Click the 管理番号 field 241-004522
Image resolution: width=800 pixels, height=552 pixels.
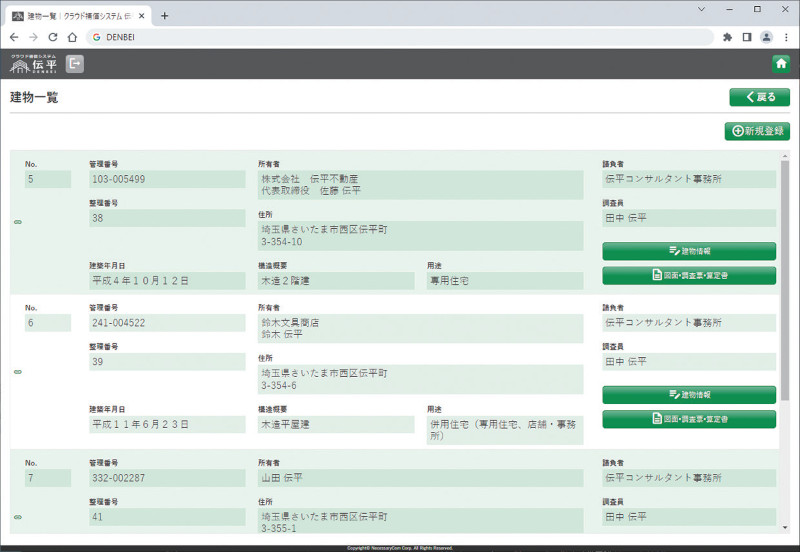[167, 323]
